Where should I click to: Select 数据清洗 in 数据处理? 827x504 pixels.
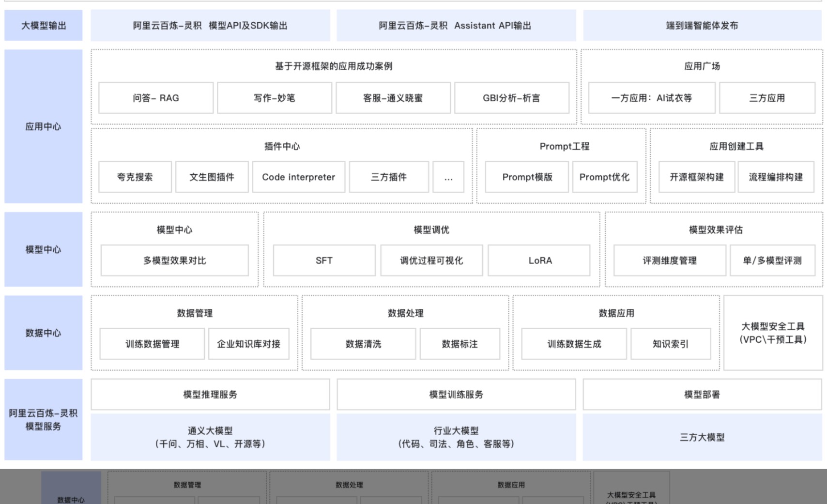coord(363,344)
